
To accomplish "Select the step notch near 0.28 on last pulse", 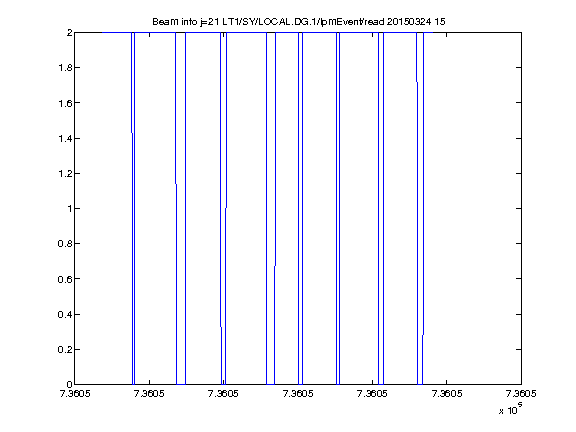I will 423,335.
